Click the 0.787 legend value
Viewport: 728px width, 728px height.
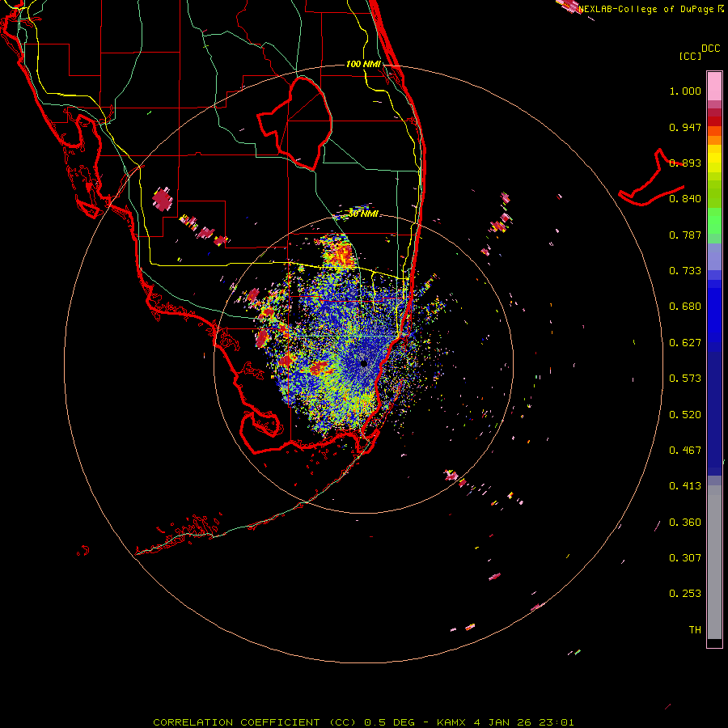(685, 235)
